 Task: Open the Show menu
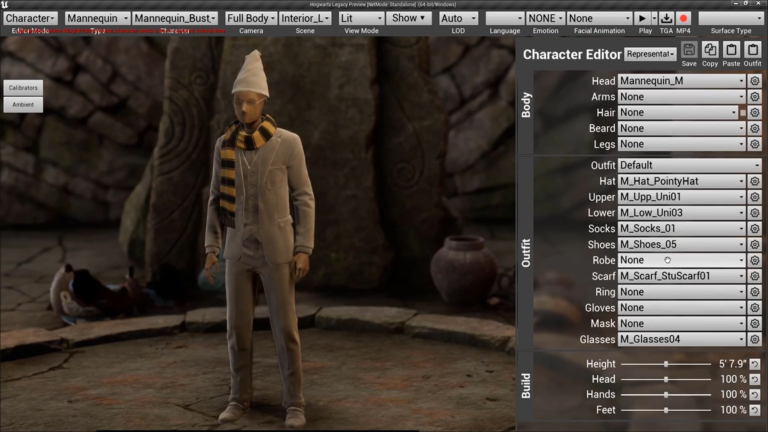(x=408, y=19)
